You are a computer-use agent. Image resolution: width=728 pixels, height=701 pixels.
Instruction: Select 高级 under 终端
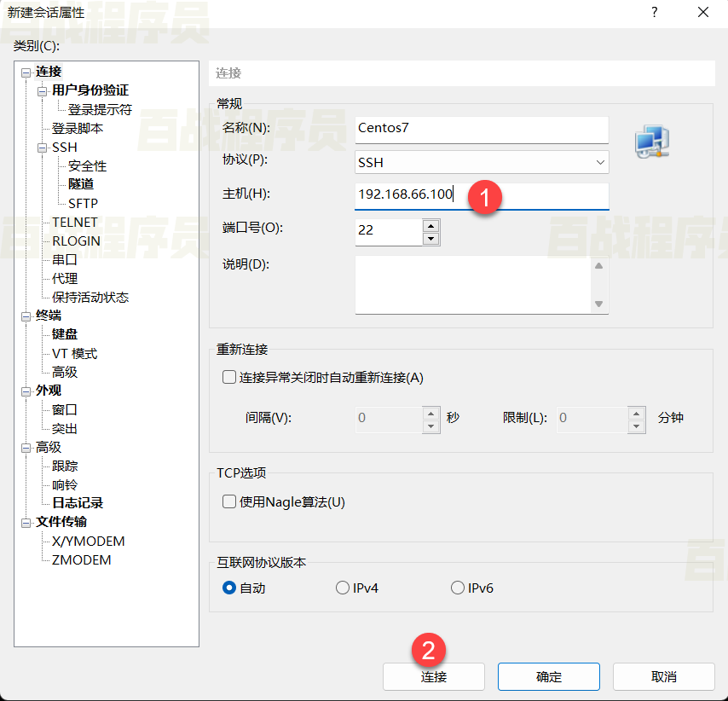point(65,372)
